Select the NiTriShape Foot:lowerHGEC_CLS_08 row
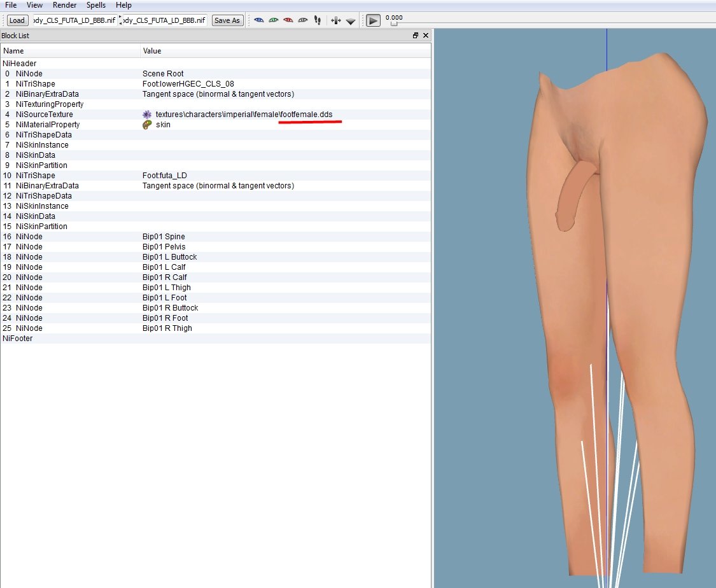This screenshot has height=588, width=716. pos(216,84)
